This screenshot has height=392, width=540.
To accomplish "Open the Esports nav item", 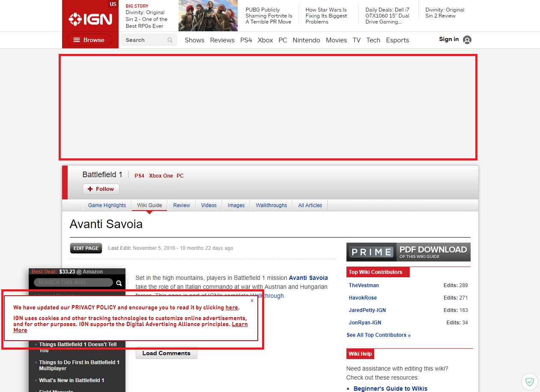I will (397, 40).
